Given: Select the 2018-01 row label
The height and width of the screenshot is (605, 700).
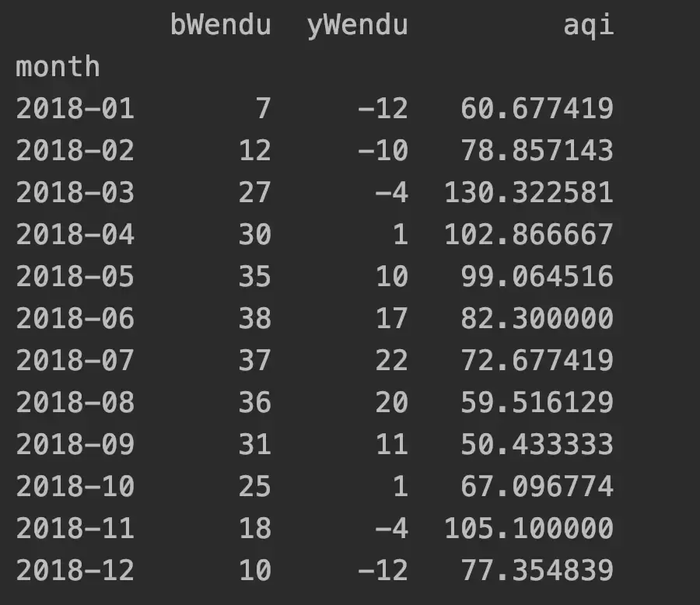Looking at the screenshot, I should [x=75, y=109].
